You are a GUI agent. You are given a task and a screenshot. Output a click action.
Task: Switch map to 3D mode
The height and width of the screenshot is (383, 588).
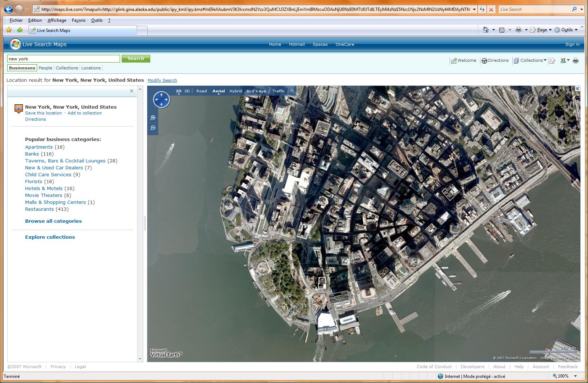tap(187, 91)
